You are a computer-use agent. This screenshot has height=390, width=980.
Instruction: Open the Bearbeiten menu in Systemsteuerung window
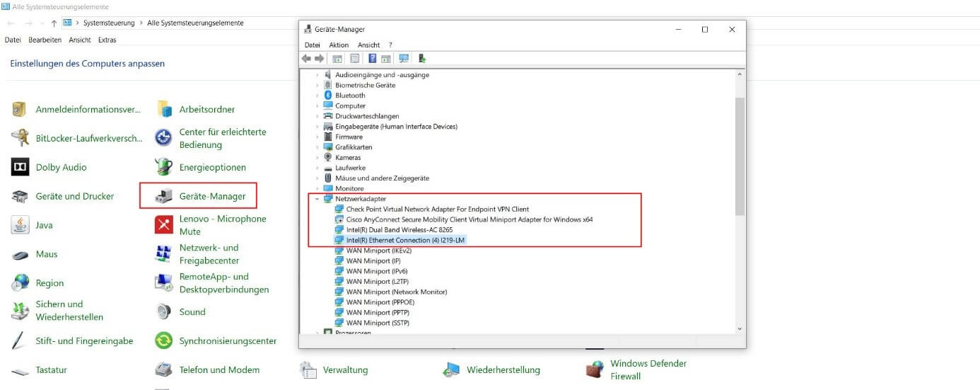click(45, 40)
